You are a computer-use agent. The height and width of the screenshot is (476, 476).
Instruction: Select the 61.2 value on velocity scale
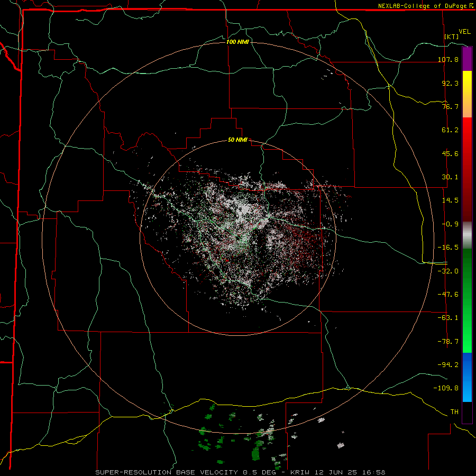(450, 130)
